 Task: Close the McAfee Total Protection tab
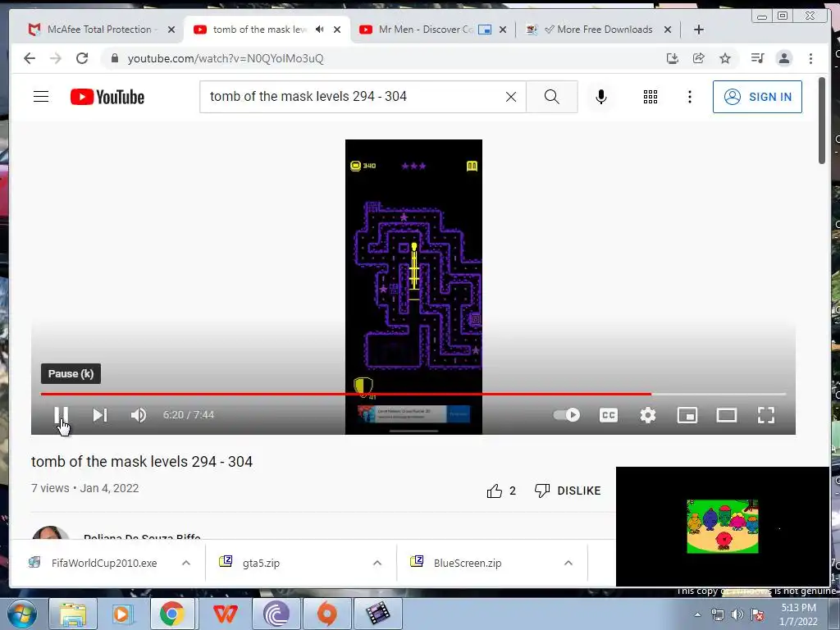pyautogui.click(x=171, y=30)
